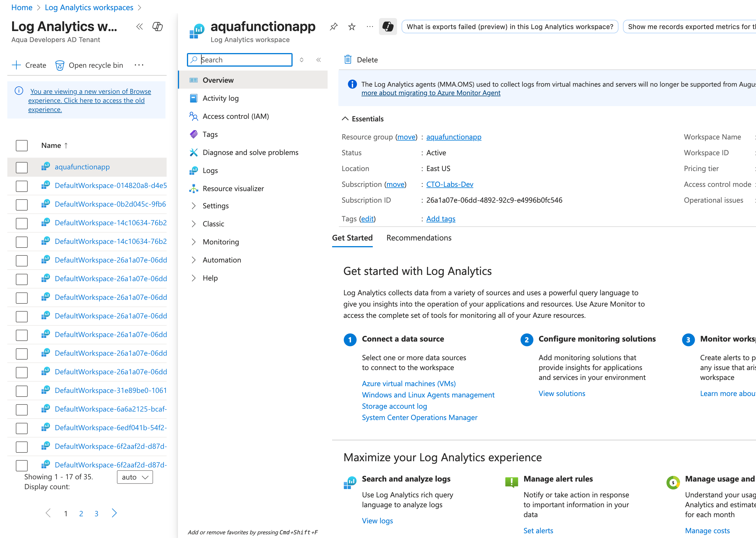Click the Set alerts link
The height and width of the screenshot is (538, 756).
click(x=538, y=530)
